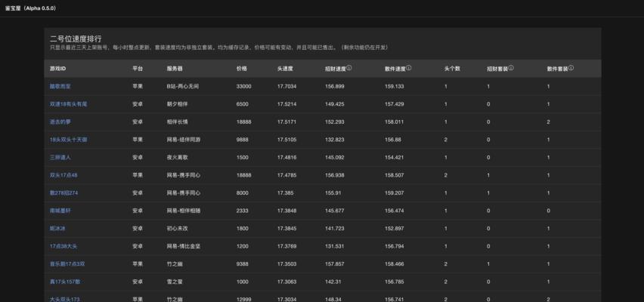
Task: Open the 17点38大头 account link
Action: point(63,246)
